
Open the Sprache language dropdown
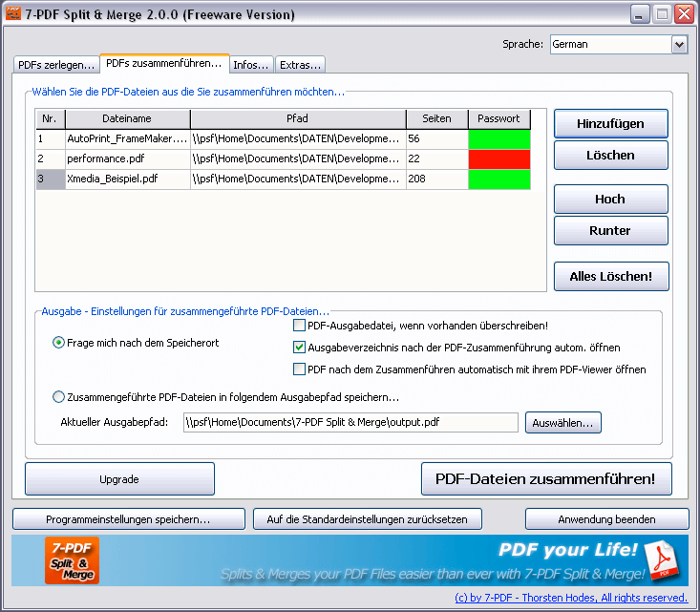679,44
